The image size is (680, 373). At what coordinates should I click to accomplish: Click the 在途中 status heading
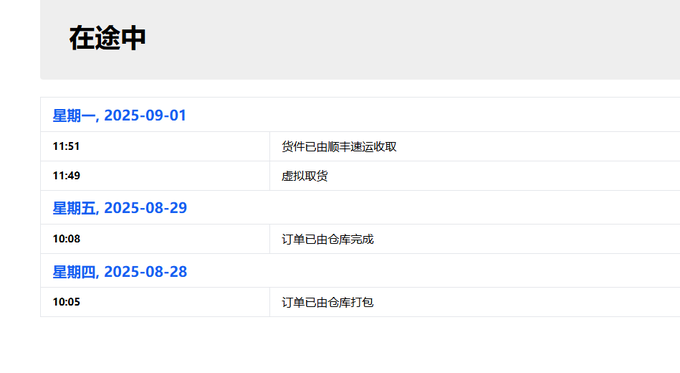107,38
